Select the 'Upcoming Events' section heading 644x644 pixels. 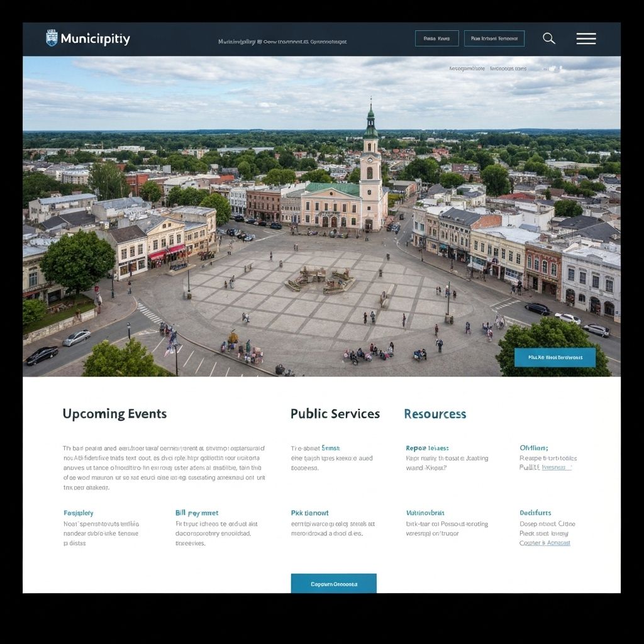pyautogui.click(x=114, y=414)
